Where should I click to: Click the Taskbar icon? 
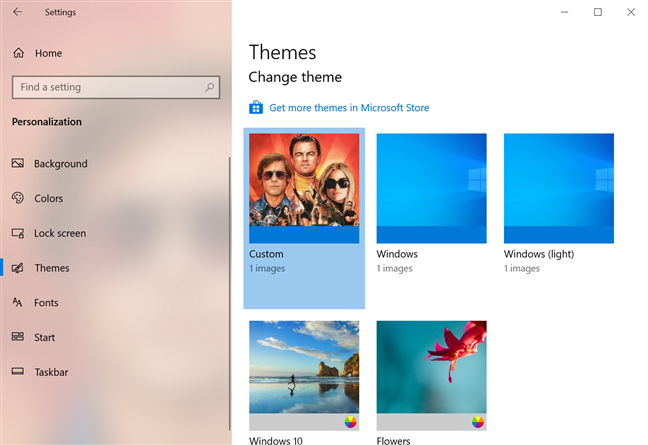[18, 371]
